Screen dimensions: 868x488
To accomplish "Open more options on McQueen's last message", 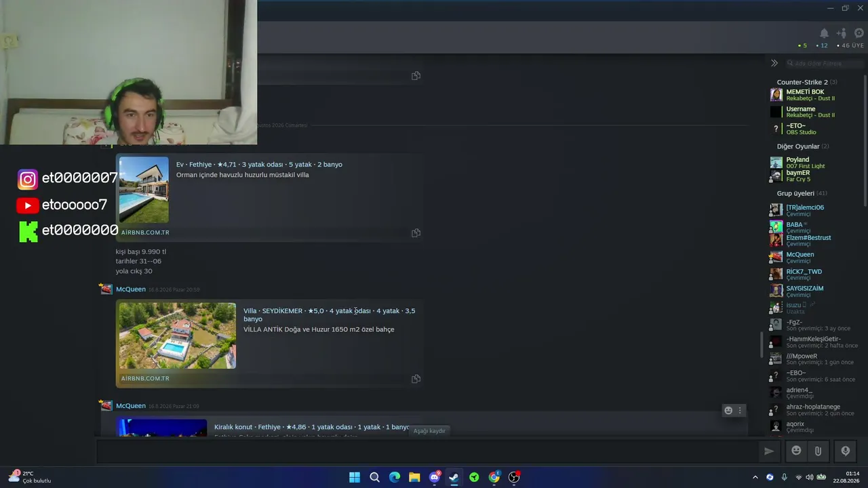I will click(740, 410).
